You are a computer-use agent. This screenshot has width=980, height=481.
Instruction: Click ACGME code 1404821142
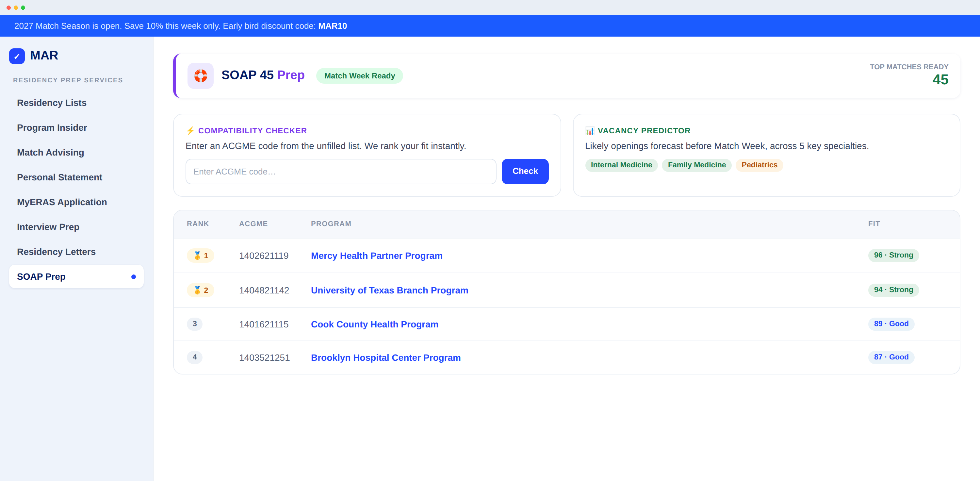[x=264, y=290]
